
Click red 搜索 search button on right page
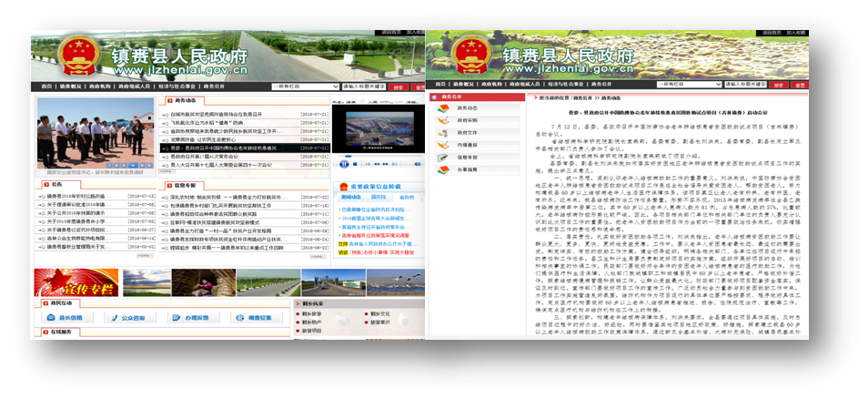[x=779, y=85]
